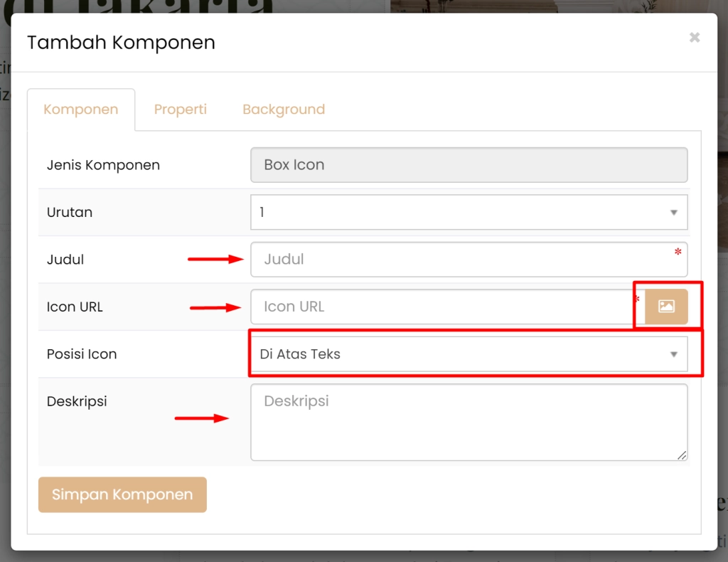Image resolution: width=728 pixels, height=562 pixels.
Task: Click the 'Di Atas Teks' selected value
Action: point(301,354)
